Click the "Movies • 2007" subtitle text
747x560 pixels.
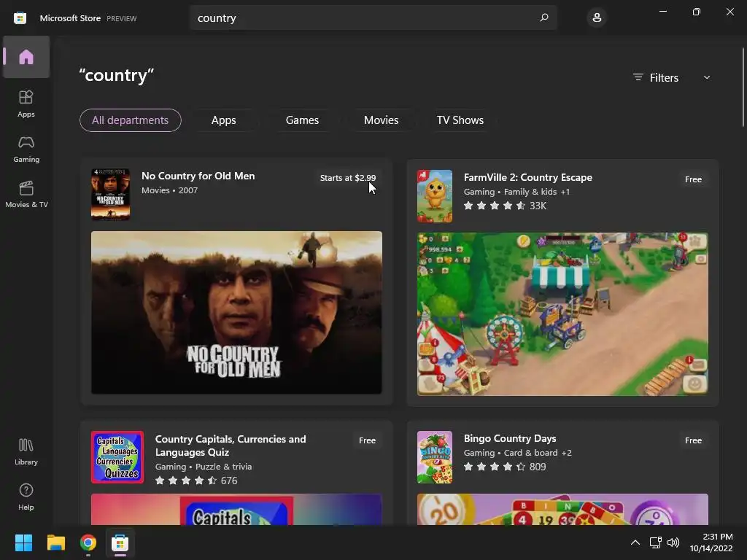click(169, 190)
